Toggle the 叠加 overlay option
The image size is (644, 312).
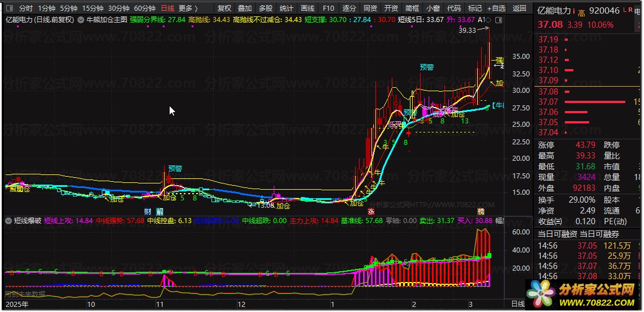(x=245, y=8)
